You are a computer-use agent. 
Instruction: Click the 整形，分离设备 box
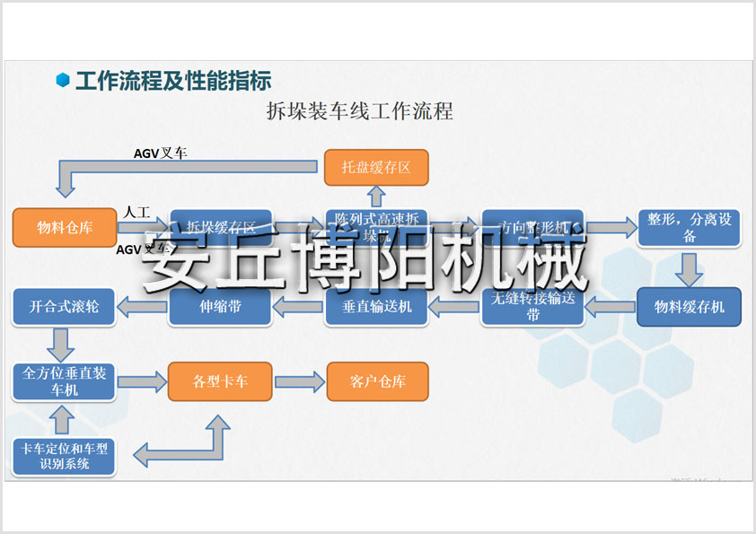[x=689, y=227]
